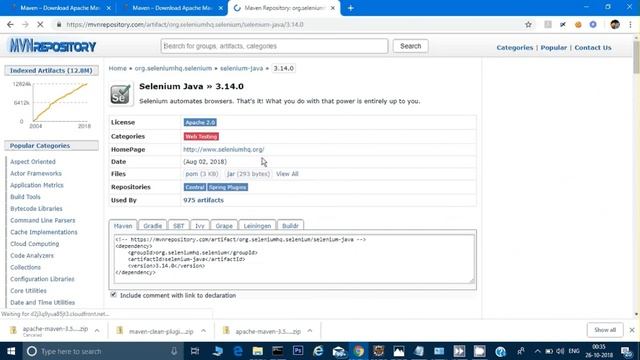Screen dimensions: 640x360
Task: Open File Explorer from the taskbar
Action: pos(258,351)
